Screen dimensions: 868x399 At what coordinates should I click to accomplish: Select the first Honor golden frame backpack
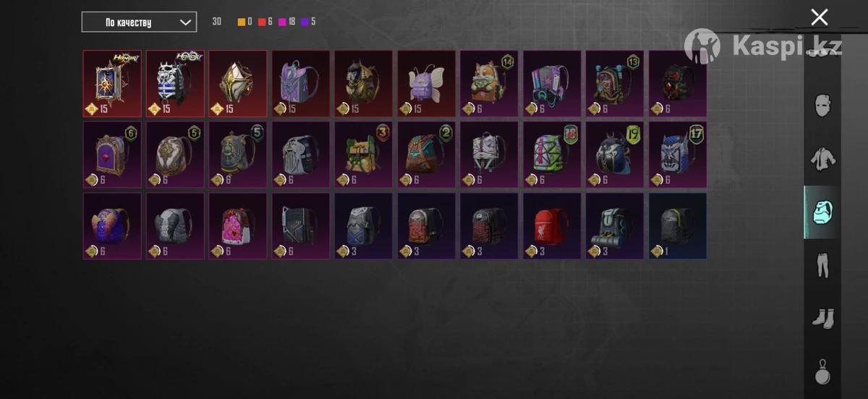click(112, 83)
